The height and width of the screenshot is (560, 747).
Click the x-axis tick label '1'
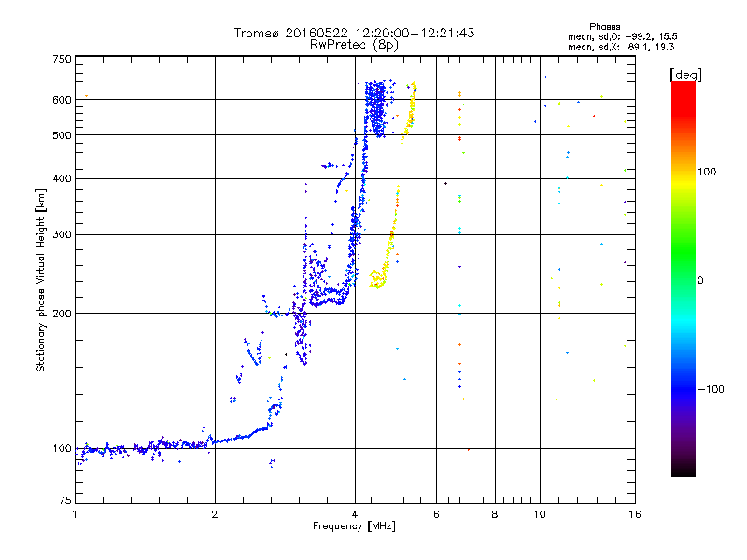[75, 514]
